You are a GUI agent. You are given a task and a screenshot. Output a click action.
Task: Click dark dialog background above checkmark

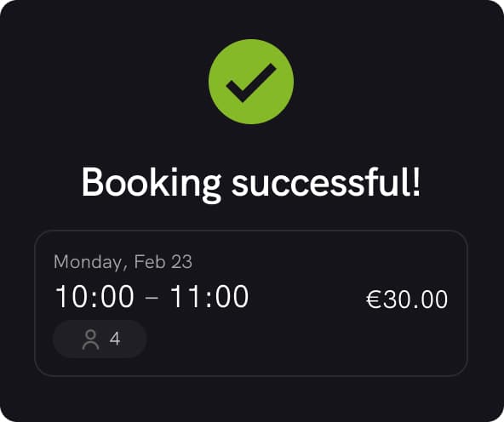[x=251, y=20]
